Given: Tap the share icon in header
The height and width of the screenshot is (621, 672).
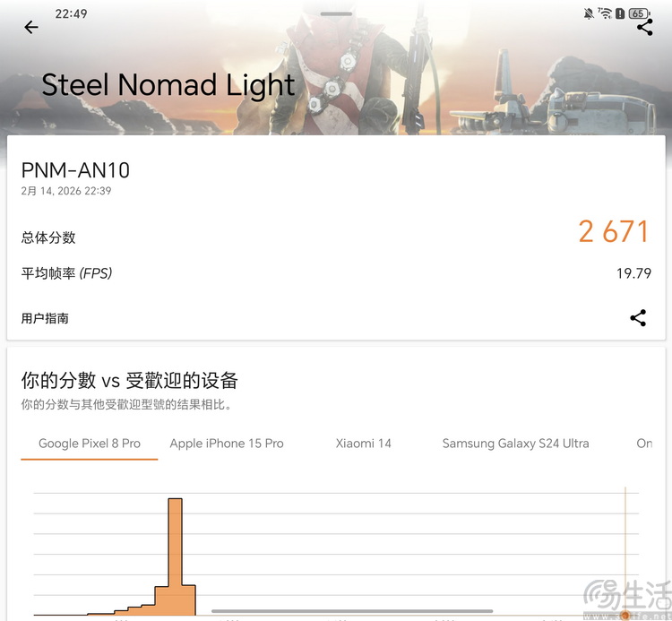Looking at the screenshot, I should (645, 28).
